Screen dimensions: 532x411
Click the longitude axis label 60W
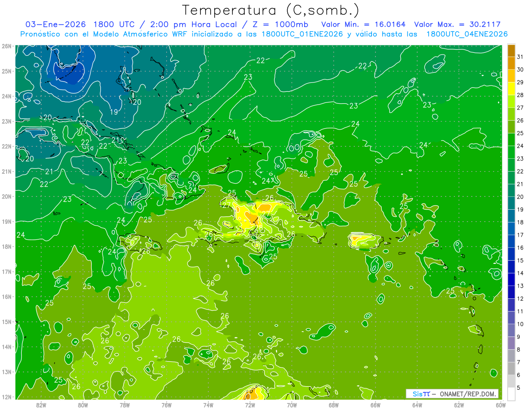[501, 405]
